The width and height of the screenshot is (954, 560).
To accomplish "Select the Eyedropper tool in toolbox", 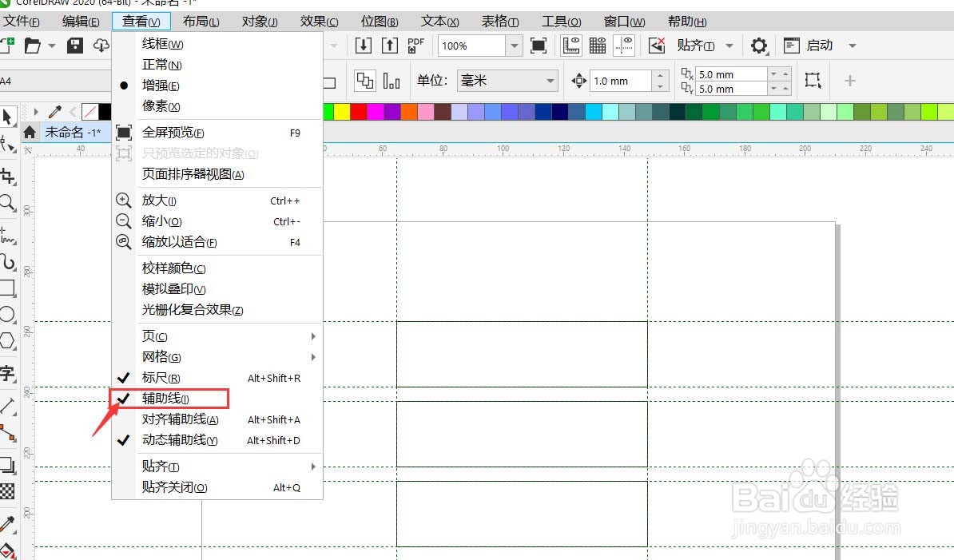I will click(x=7, y=524).
